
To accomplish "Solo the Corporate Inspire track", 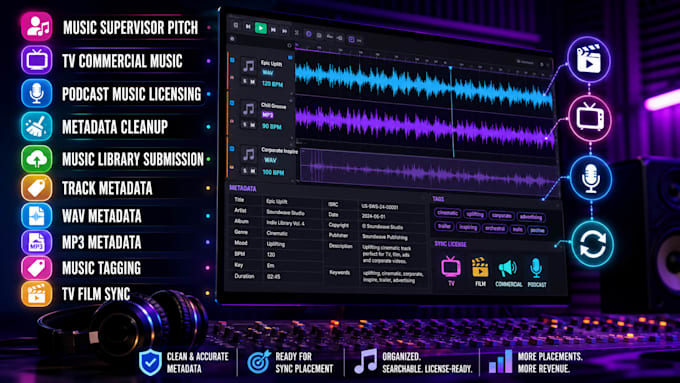I will coord(245,170).
